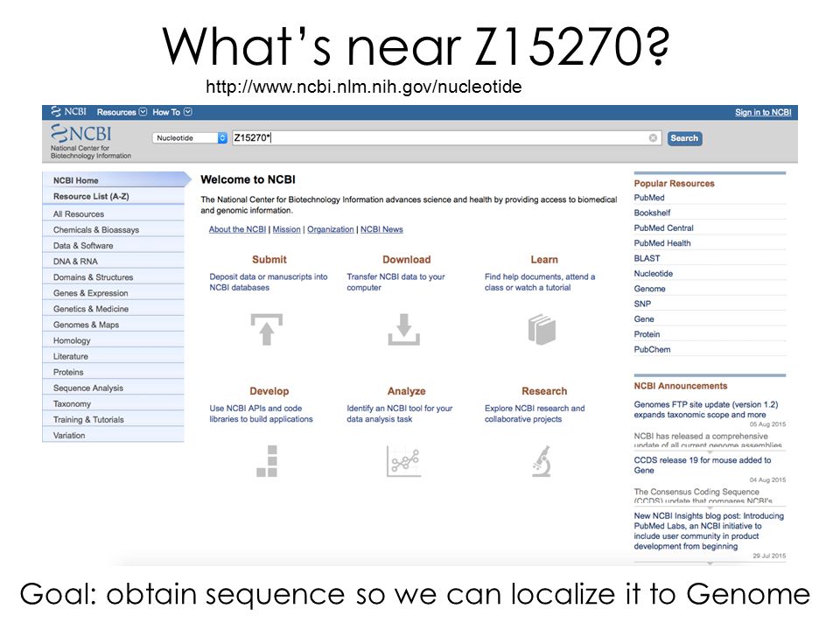Screen dimensions: 840x630
Task: Open Bookshelf under Popular Resources
Action: tap(652, 213)
